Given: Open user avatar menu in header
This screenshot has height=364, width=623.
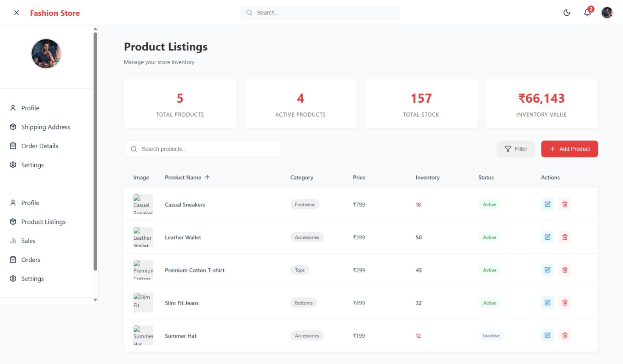Looking at the screenshot, I should coord(607,13).
